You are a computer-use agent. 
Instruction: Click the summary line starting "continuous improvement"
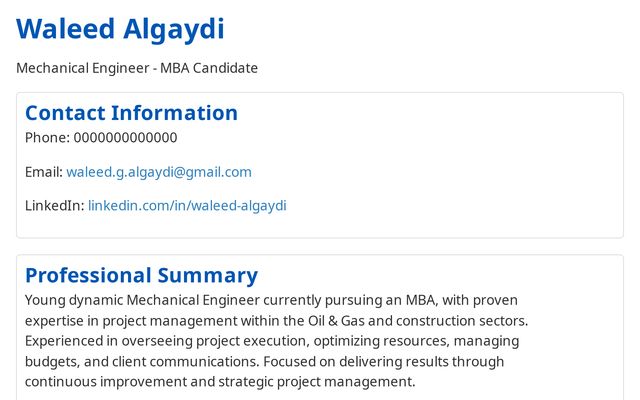(x=219, y=382)
